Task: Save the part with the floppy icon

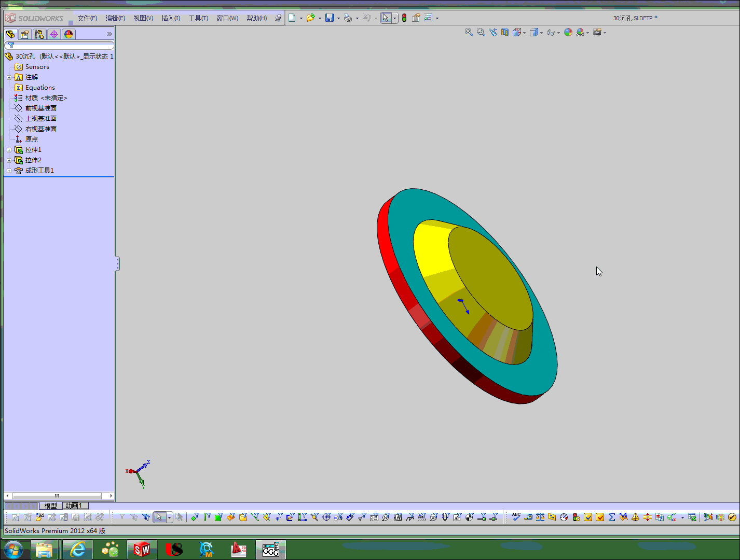Action: [x=330, y=18]
